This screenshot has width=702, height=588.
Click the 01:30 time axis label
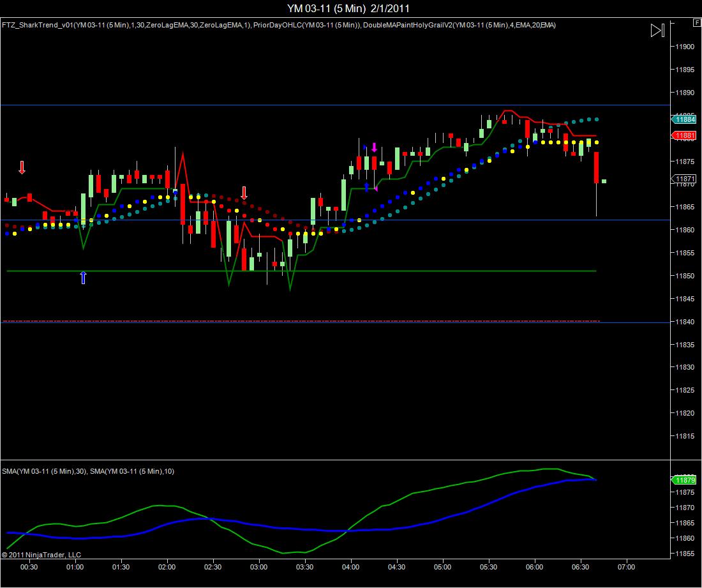pos(121,567)
